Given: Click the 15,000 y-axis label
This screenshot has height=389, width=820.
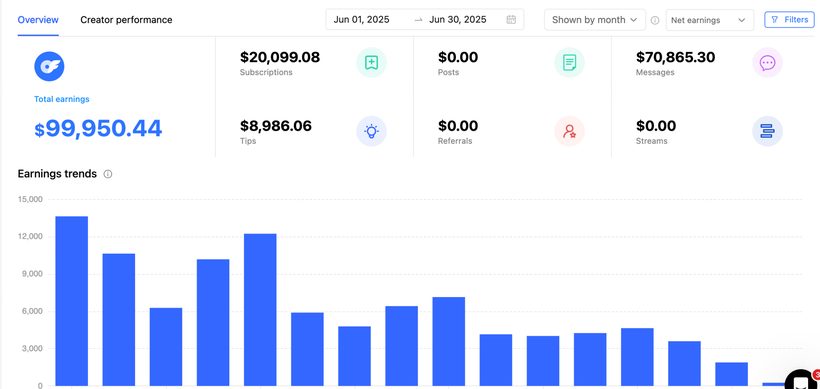Looking at the screenshot, I should point(30,199).
